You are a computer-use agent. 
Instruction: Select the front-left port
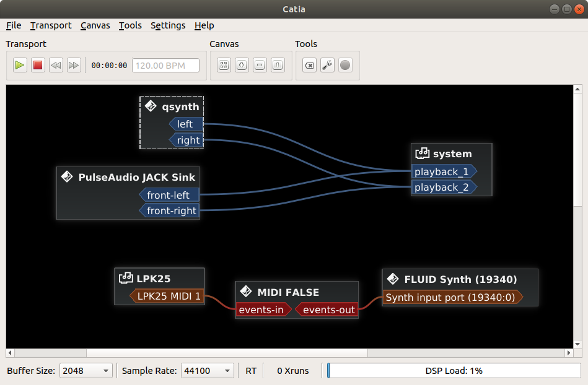pyautogui.click(x=169, y=195)
